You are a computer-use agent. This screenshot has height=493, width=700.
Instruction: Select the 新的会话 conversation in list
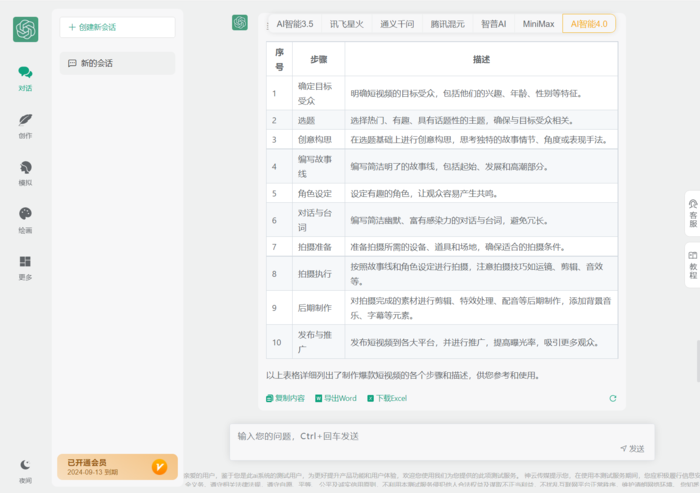(x=117, y=63)
